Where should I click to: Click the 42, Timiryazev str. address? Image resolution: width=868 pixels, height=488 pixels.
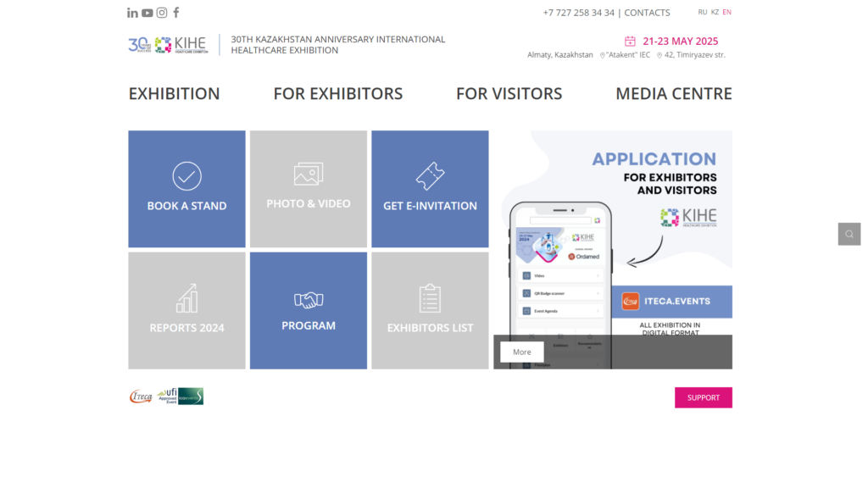[x=695, y=55]
